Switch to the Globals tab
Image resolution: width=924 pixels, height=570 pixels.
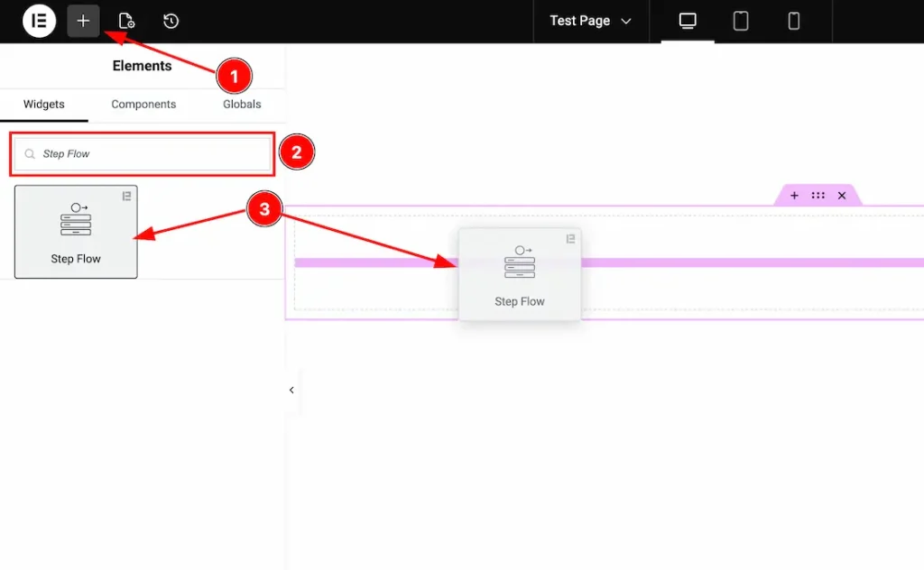point(241,104)
